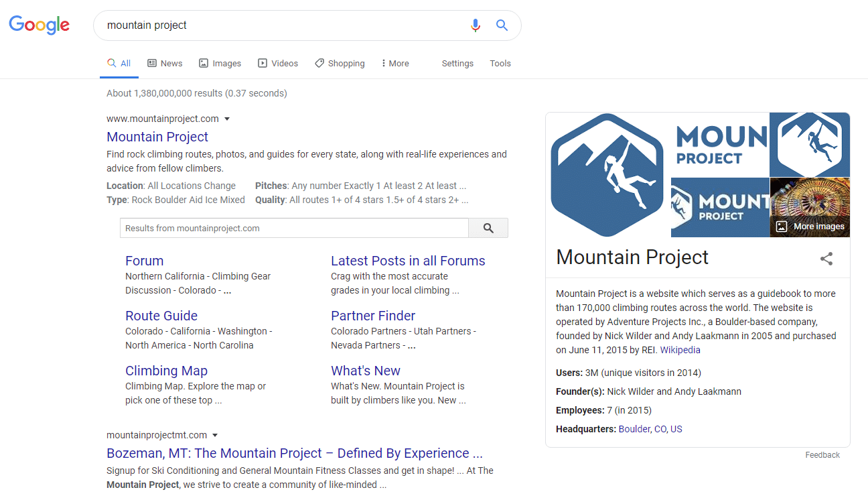Click the www.mountainproject.com URL text
Viewport: 868px width, 500px height.
pyautogui.click(x=163, y=119)
